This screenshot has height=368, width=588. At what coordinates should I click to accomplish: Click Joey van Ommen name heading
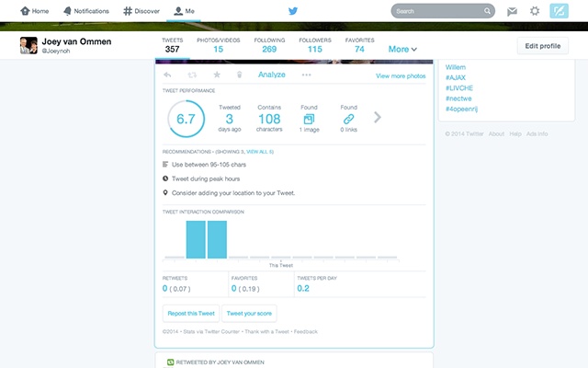click(76, 41)
